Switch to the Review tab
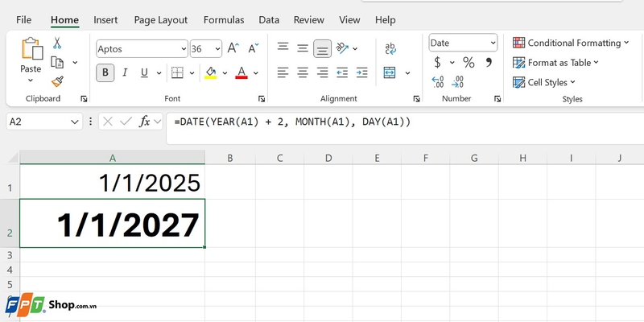The height and width of the screenshot is (322, 644). [x=309, y=19]
